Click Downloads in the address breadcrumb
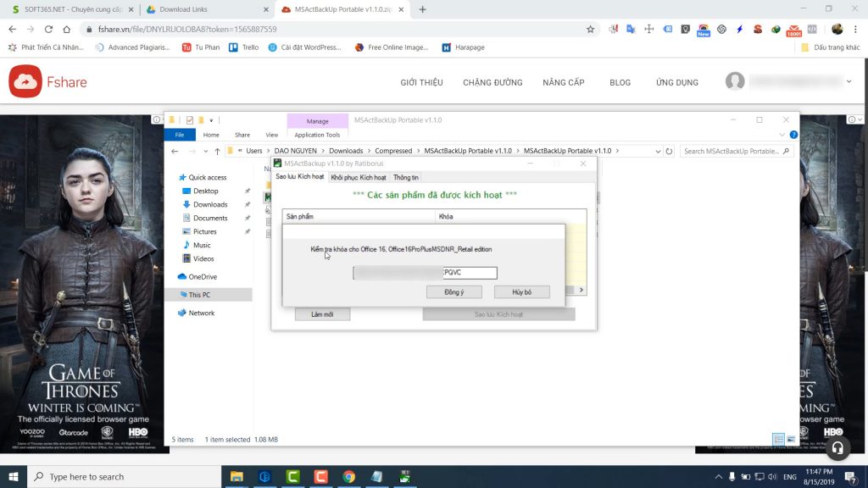 point(346,151)
